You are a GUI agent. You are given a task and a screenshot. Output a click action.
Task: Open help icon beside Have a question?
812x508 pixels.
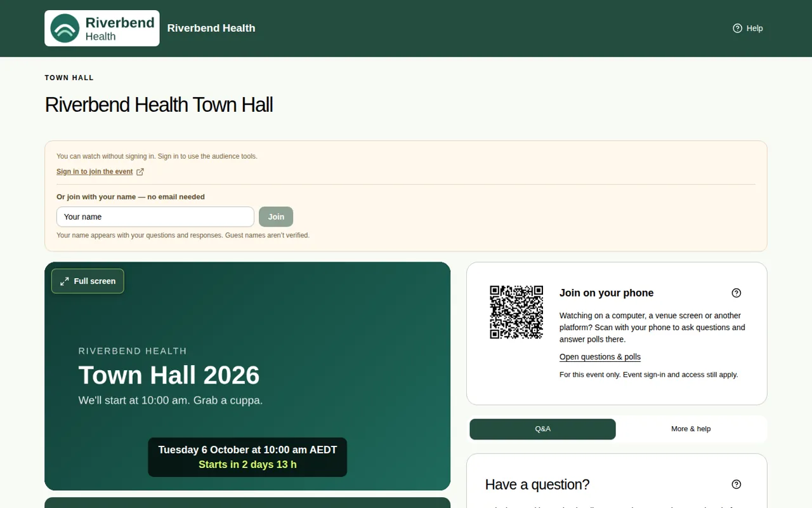point(737,485)
